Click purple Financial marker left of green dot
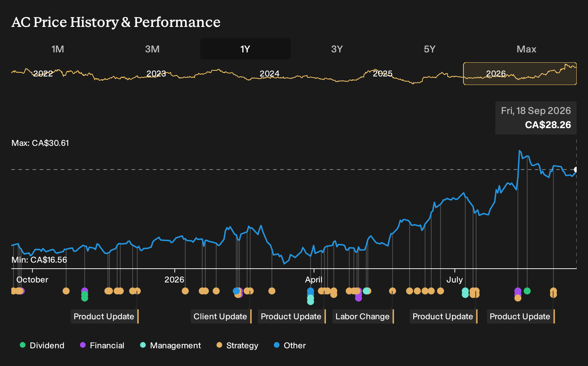This screenshot has height=366, width=588. (518, 291)
